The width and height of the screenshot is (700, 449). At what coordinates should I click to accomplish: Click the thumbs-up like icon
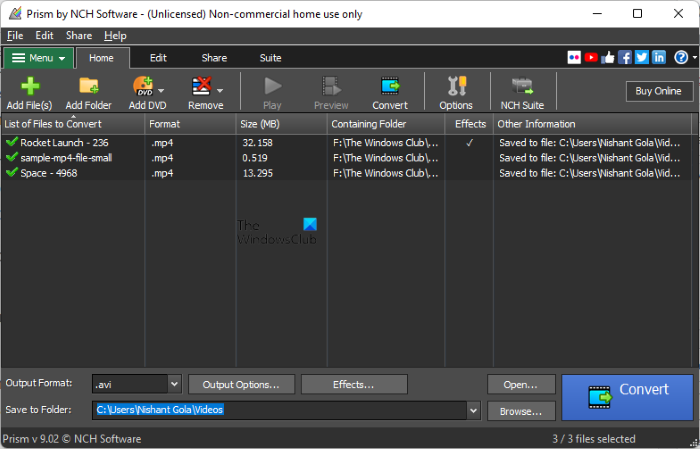tap(608, 58)
